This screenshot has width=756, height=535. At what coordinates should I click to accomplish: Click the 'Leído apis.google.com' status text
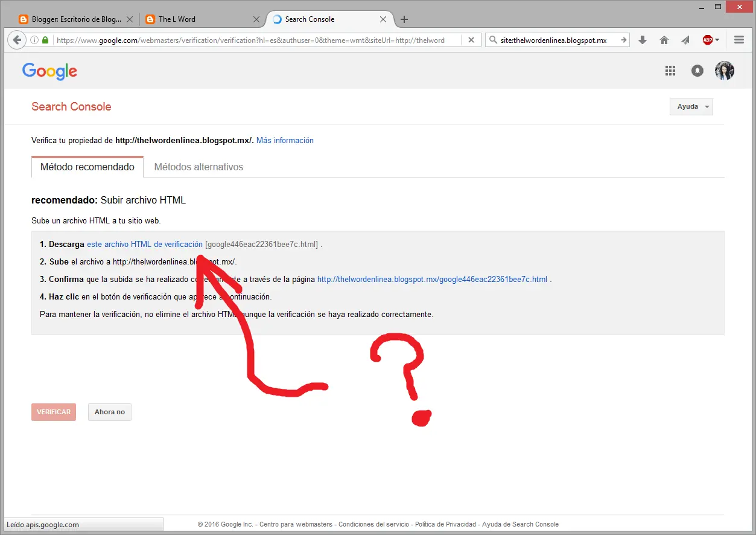[x=43, y=525]
